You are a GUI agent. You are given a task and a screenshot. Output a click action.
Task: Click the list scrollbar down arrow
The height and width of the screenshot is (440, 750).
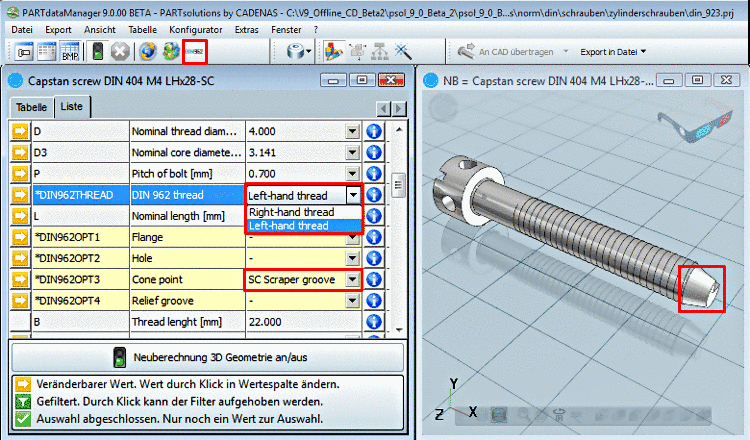[x=398, y=330]
